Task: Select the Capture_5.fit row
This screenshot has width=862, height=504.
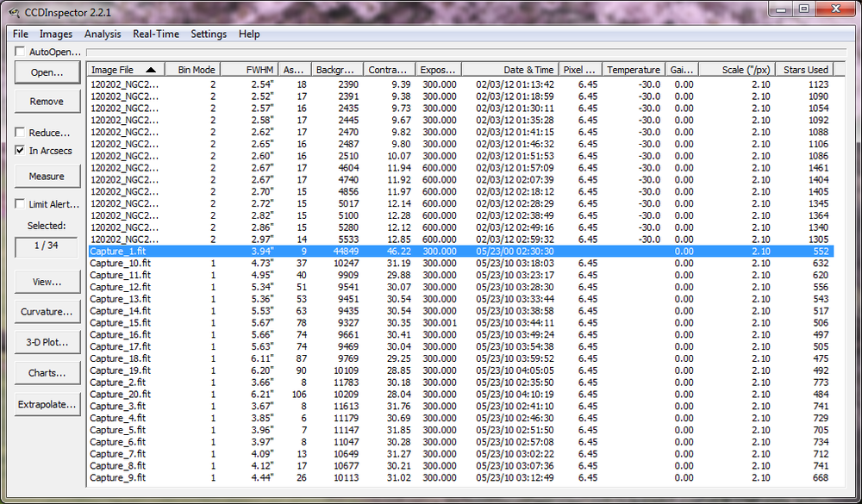Action: point(461,430)
